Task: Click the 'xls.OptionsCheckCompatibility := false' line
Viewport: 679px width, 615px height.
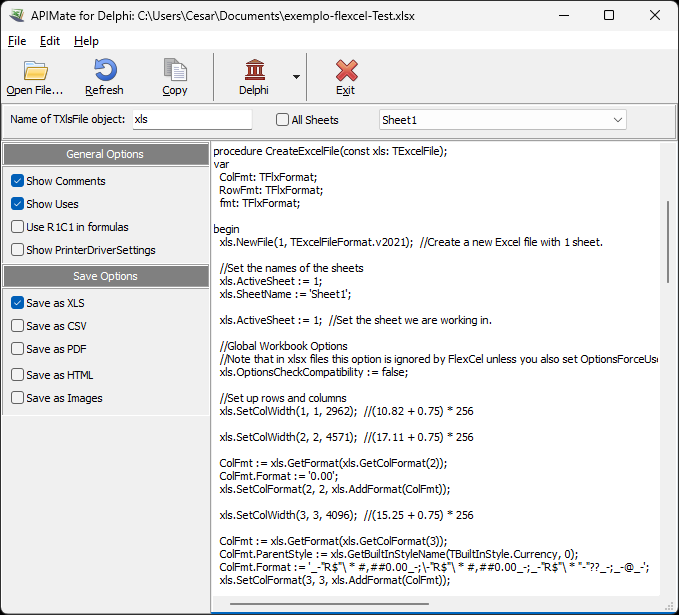Action: point(314,372)
